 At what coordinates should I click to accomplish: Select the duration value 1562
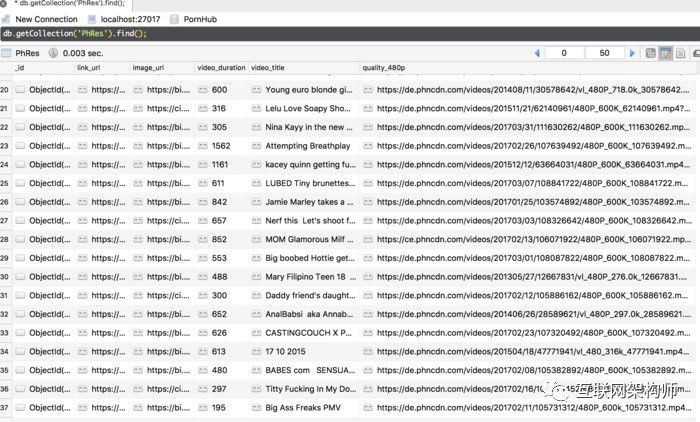(221, 146)
